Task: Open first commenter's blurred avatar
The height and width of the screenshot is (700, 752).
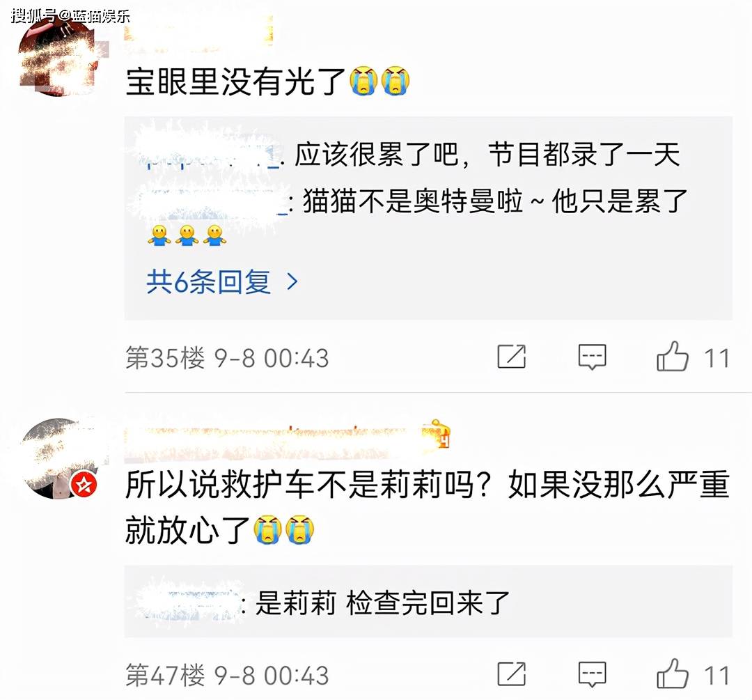Action: click(x=58, y=56)
